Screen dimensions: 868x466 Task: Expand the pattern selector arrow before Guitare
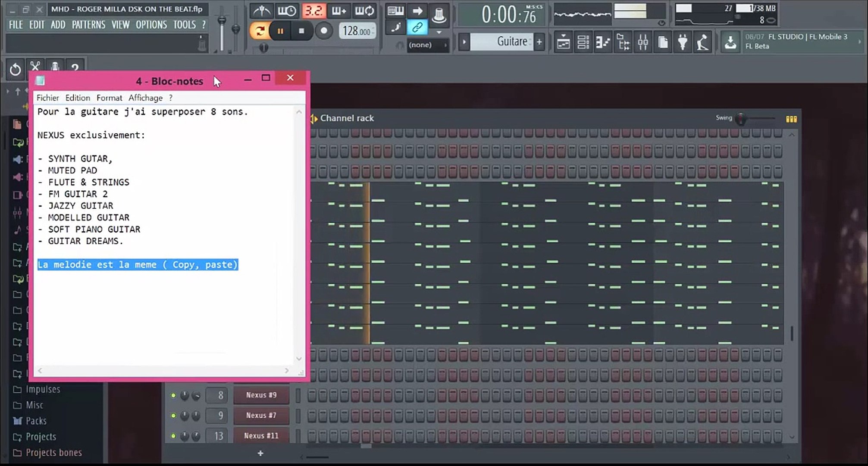[464, 42]
